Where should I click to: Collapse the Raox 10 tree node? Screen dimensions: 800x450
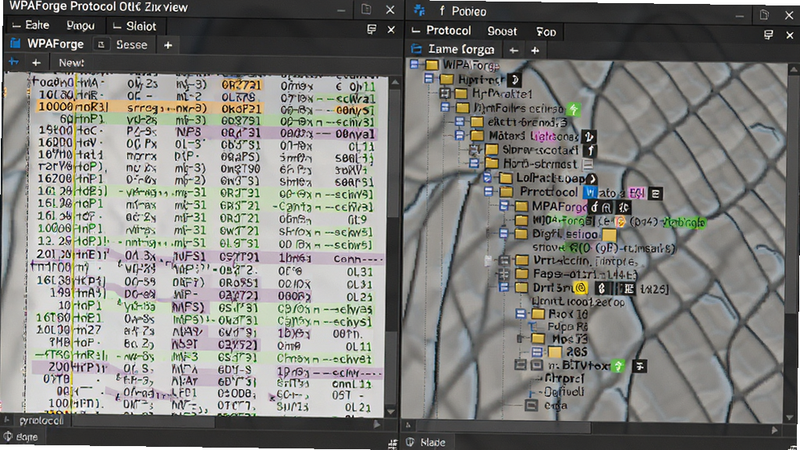tap(520, 314)
